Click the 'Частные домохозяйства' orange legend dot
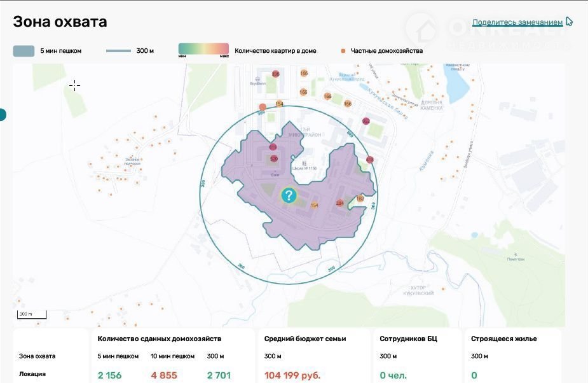Viewport: 588px width, 383px height. (343, 51)
